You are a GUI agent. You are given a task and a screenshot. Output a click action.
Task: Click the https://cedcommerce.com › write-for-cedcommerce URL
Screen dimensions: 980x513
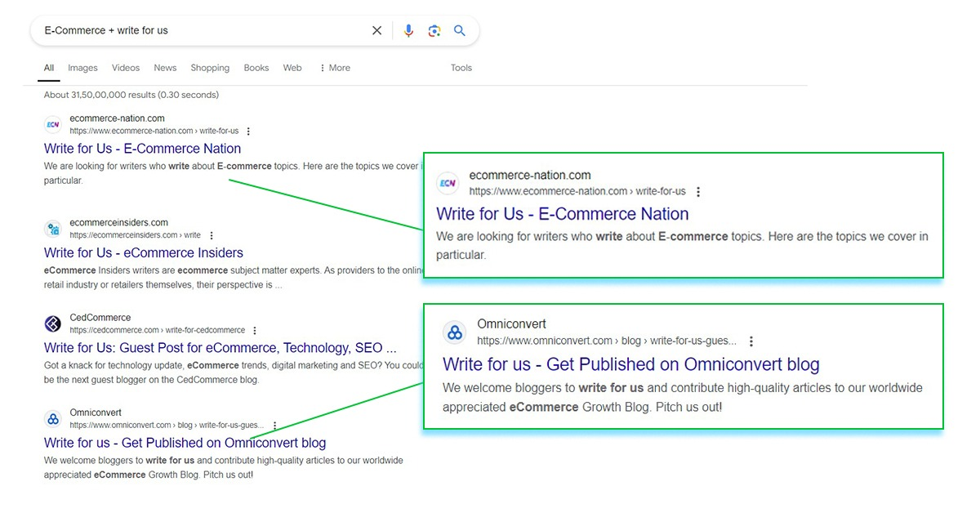pyautogui.click(x=158, y=331)
